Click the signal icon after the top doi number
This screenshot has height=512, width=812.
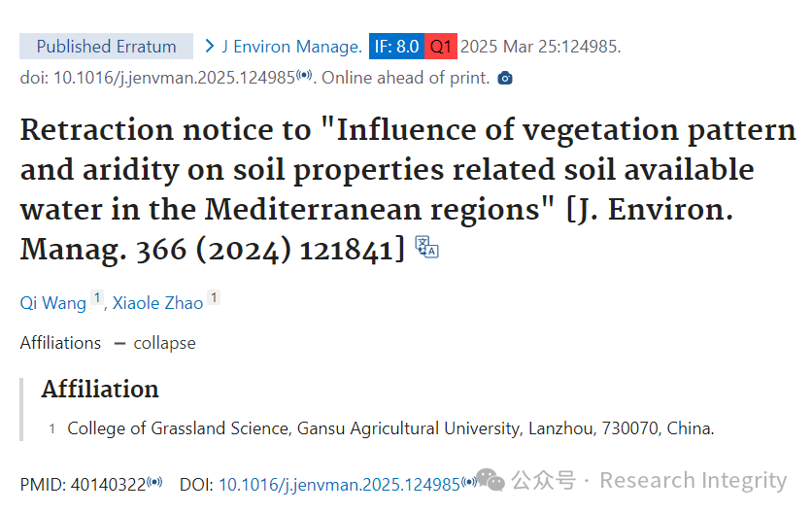click(305, 75)
